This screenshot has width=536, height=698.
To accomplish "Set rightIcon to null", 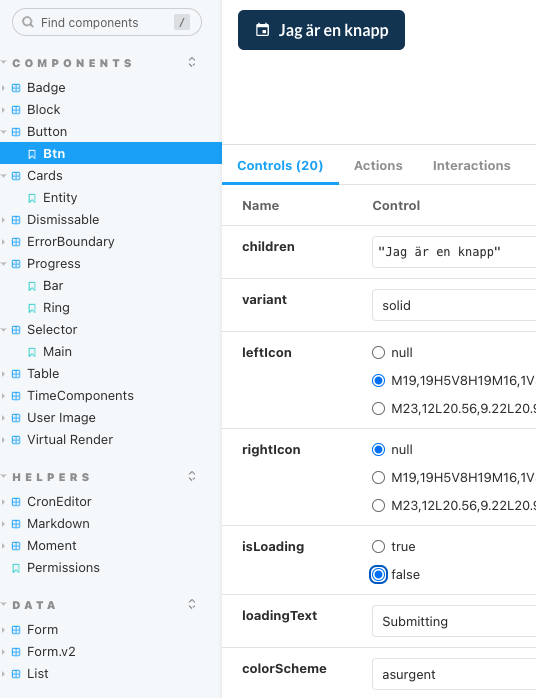I will (378, 450).
